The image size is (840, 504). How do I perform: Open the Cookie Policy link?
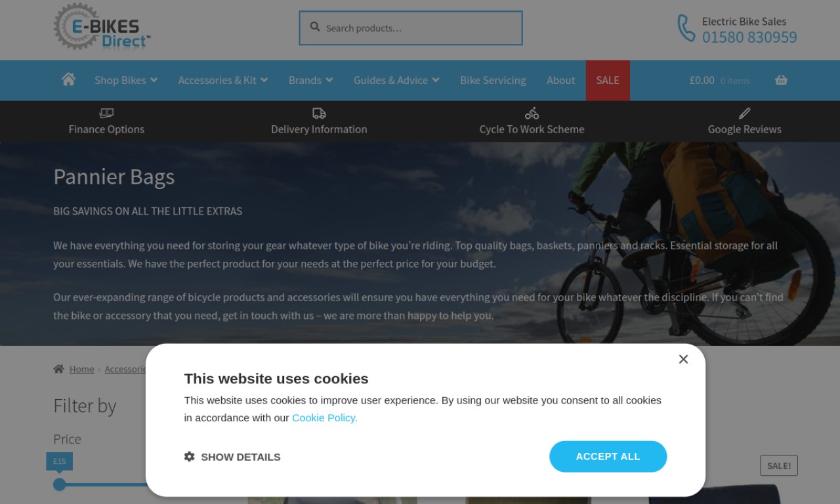coord(325,417)
